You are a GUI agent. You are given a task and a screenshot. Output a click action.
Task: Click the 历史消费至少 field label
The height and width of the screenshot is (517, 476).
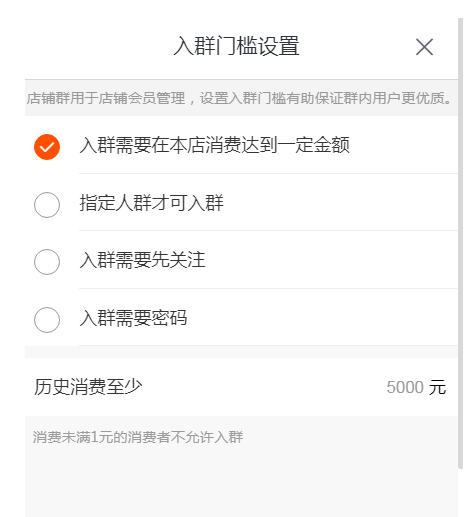(x=88, y=387)
